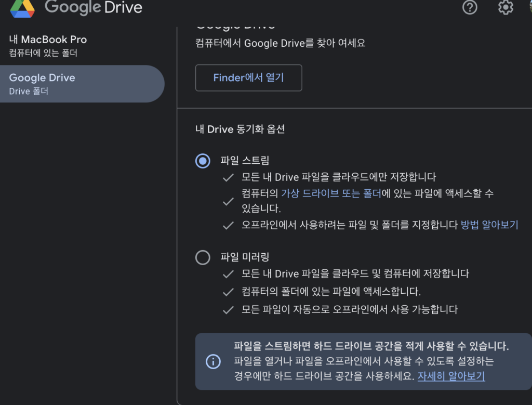Click the info icon in the streaming banner
532x405 pixels.
point(213,361)
